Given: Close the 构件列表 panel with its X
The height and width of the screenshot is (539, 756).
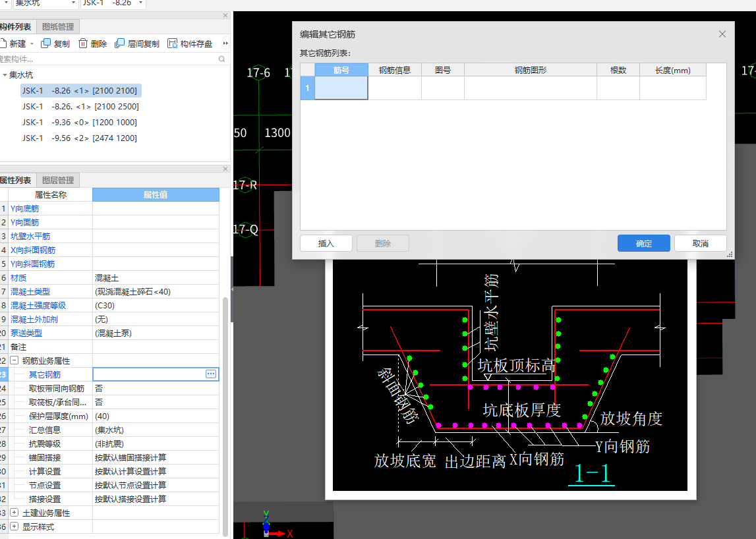Looking at the screenshot, I should [225, 15].
